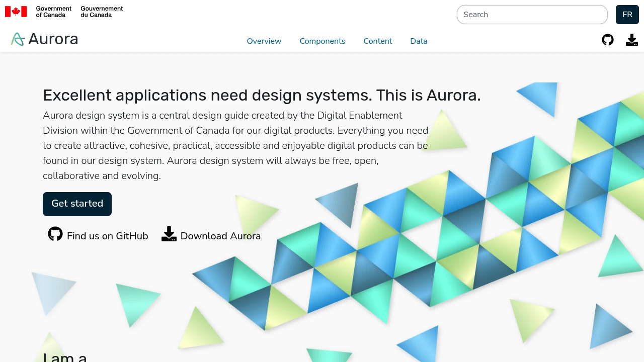Click the 'Gouvernement du Canada' French wordmark
Image resolution: width=644 pixels, height=362 pixels.
(102, 12)
